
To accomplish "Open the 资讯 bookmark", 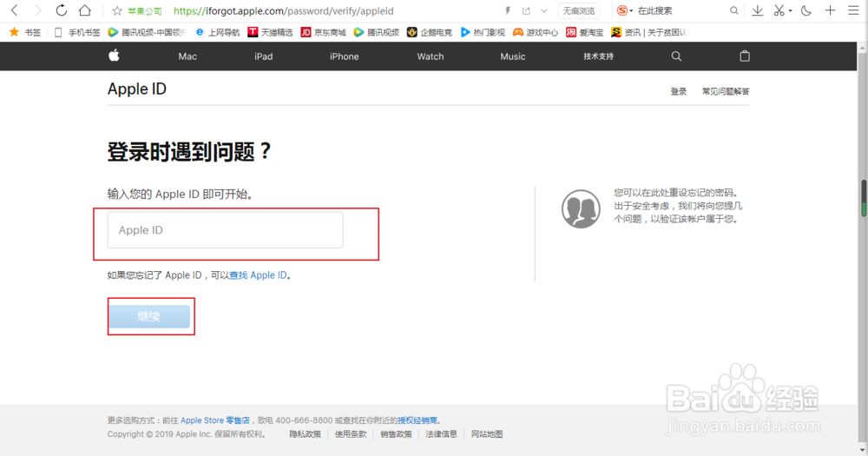I will point(649,32).
